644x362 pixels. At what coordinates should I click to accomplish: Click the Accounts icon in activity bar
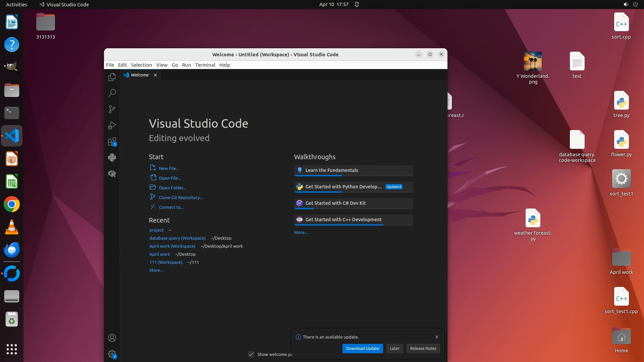coord(112,338)
